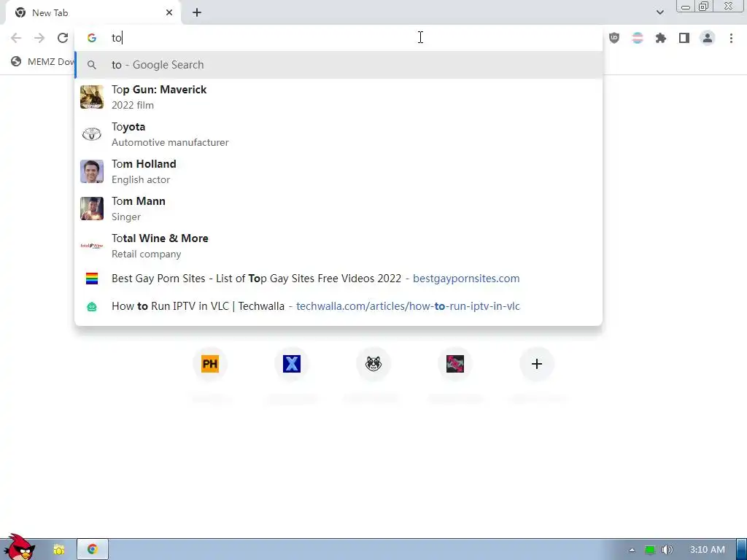Click the Tom Mann portrait thumbnail

pyautogui.click(x=92, y=209)
